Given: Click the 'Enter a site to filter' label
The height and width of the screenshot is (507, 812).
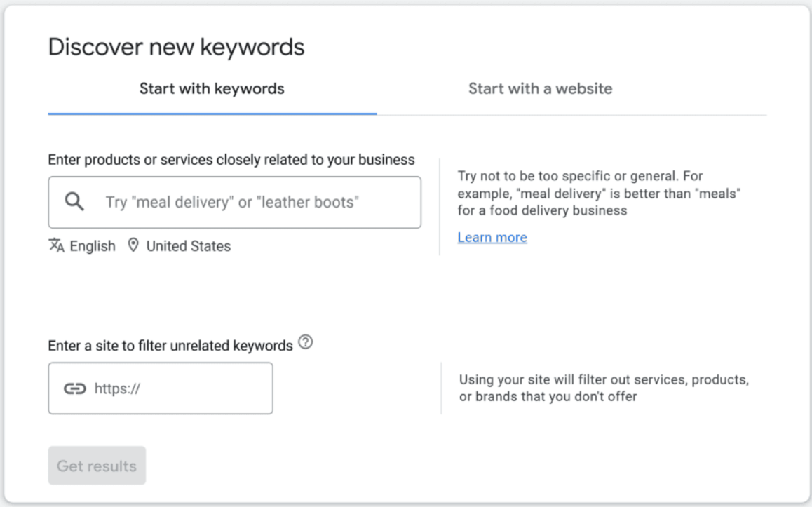Looking at the screenshot, I should pos(170,346).
